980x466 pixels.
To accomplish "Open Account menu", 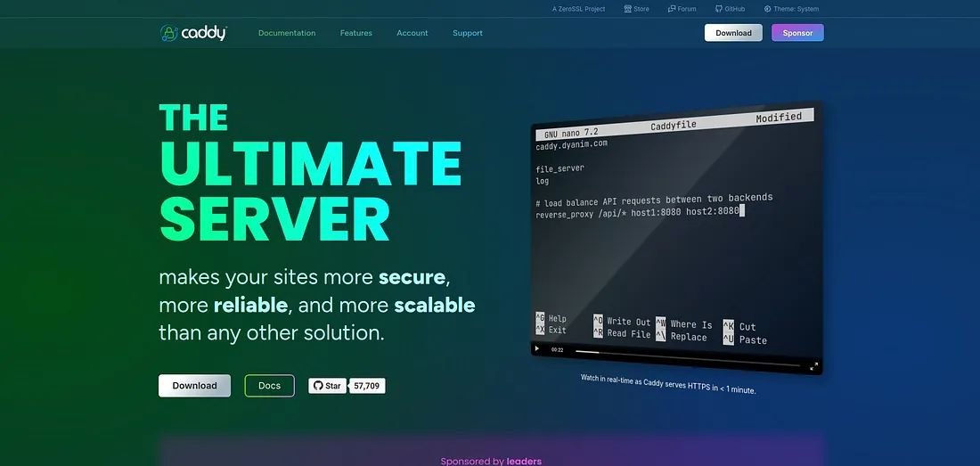I will pos(412,33).
